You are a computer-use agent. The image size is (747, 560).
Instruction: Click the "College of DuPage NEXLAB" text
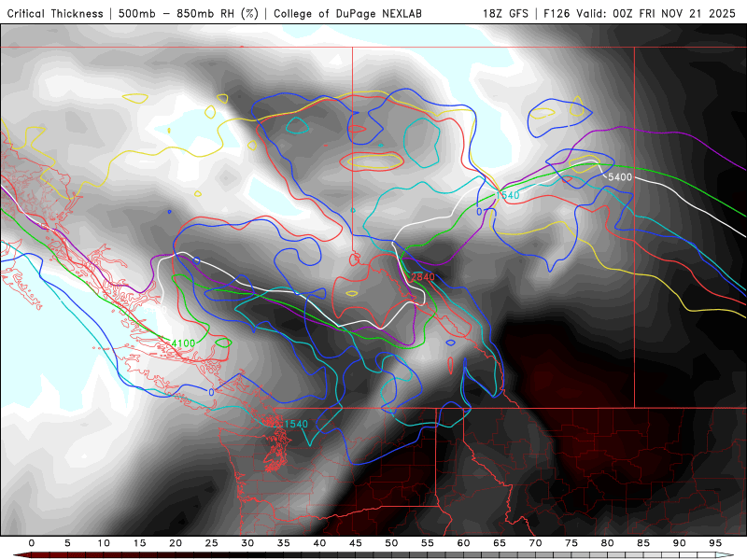pos(347,14)
